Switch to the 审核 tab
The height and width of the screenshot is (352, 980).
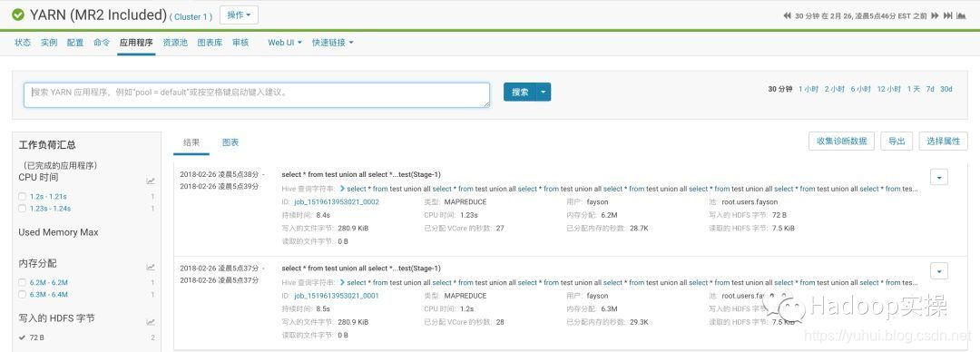[x=240, y=43]
